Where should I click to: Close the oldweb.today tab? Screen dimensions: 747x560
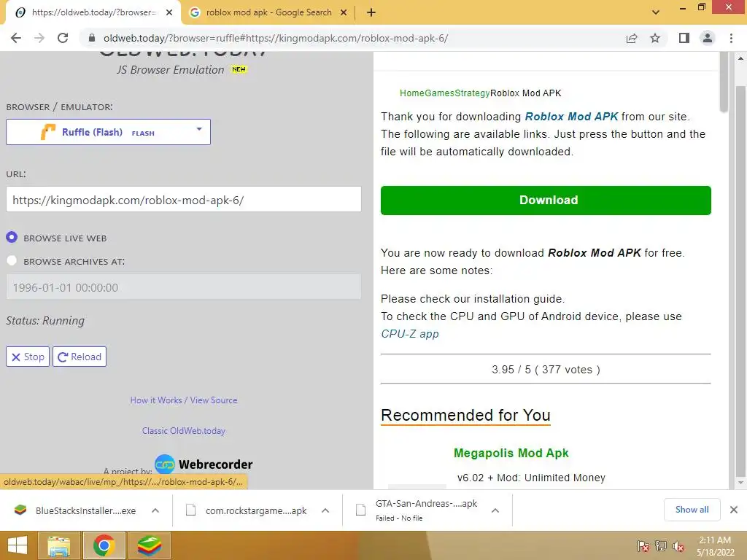(x=169, y=13)
